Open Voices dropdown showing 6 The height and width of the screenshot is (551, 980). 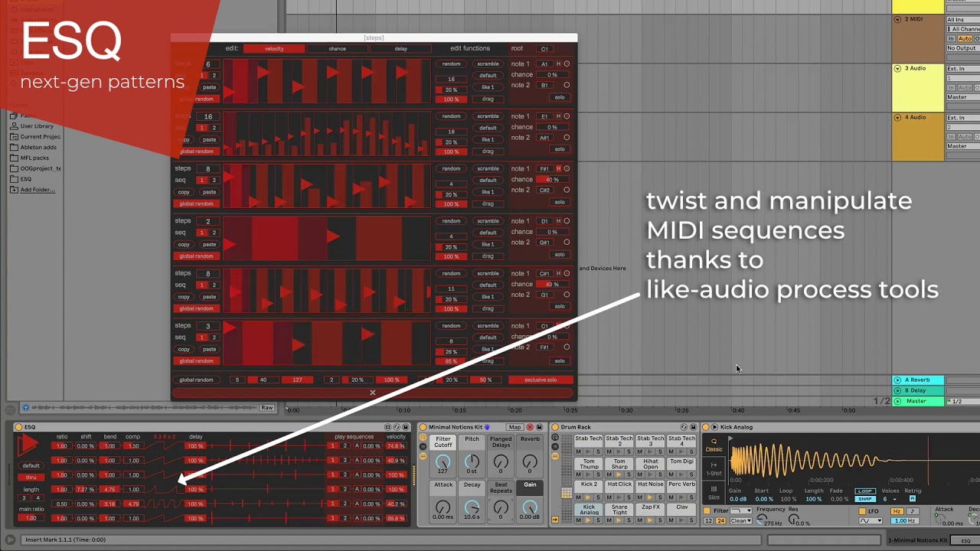coord(889,499)
